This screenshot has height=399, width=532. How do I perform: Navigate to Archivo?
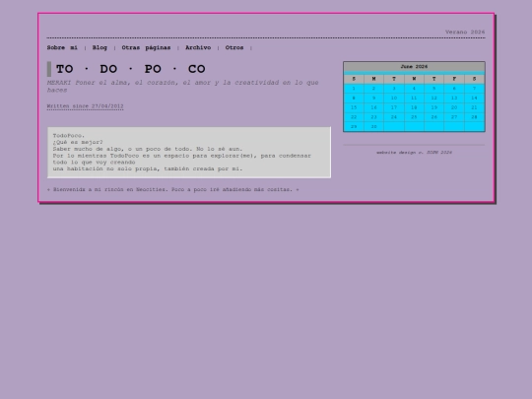pyautogui.click(x=198, y=48)
